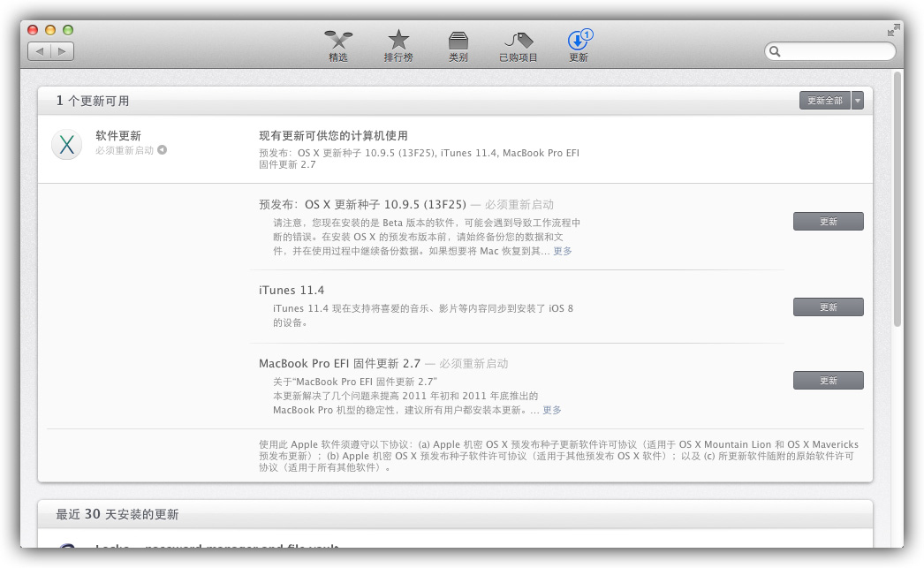Click the 1 个更新可用 header text
Viewport: 924px width, 568px height.
[93, 101]
